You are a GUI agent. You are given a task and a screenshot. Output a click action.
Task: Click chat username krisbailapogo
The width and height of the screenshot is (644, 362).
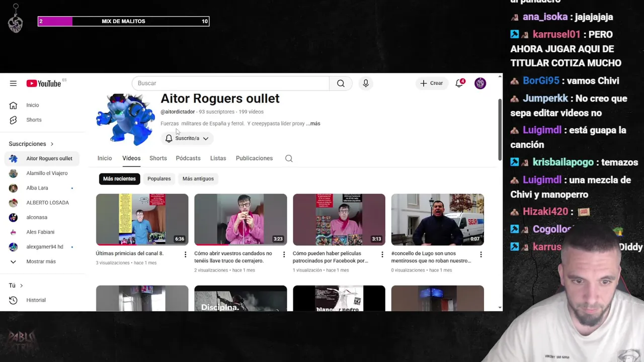[563, 162]
